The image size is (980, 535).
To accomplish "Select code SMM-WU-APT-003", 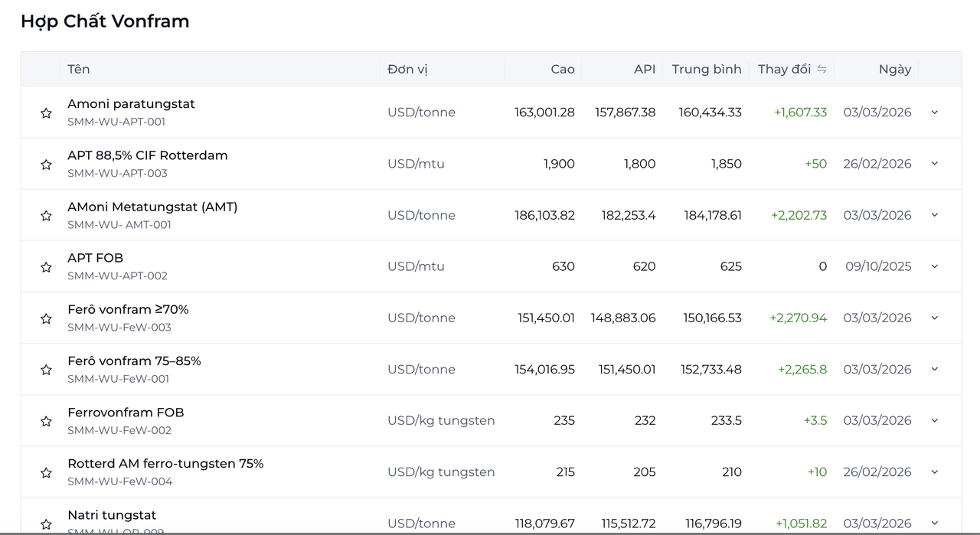I will tap(117, 173).
